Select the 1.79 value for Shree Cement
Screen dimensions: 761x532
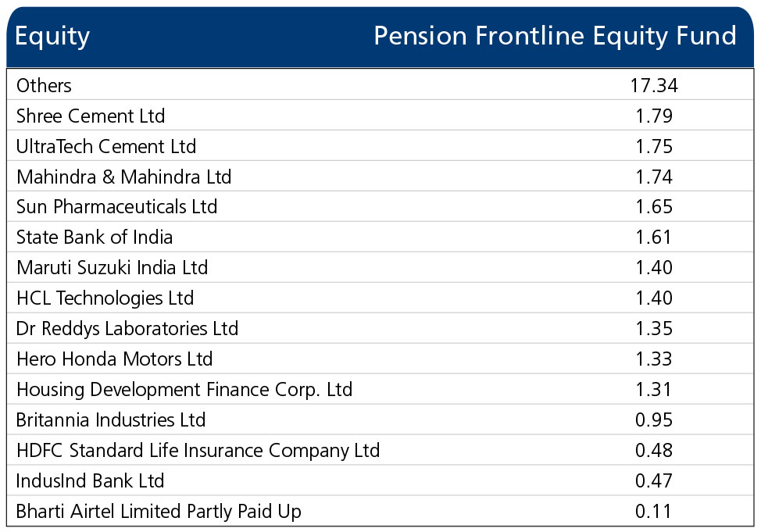point(654,116)
